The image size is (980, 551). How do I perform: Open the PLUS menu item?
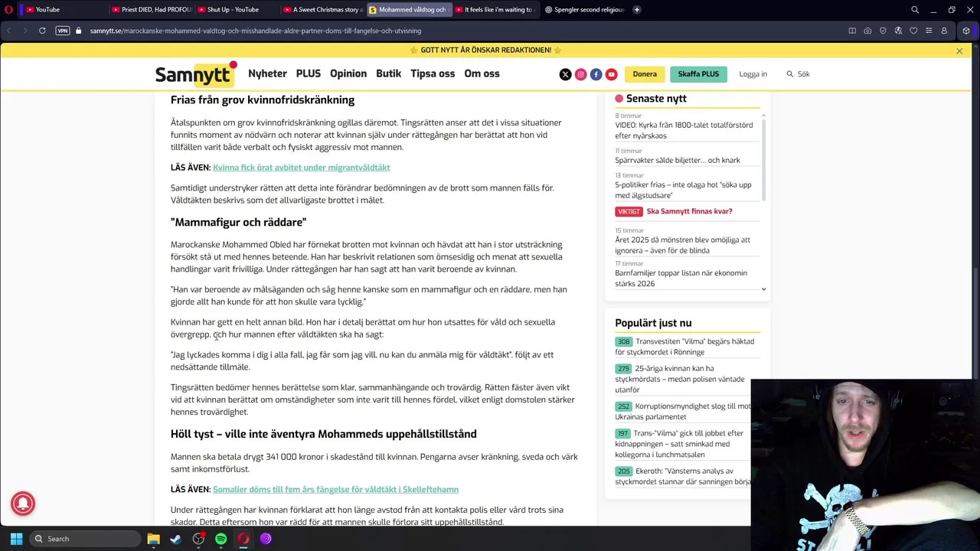(x=309, y=73)
